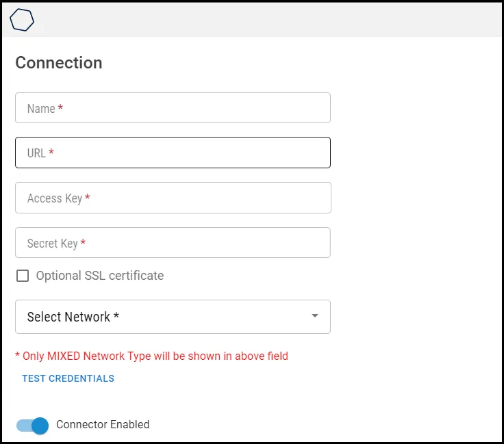Open the Select Network dropdown
This screenshot has width=504, height=444.
(173, 317)
